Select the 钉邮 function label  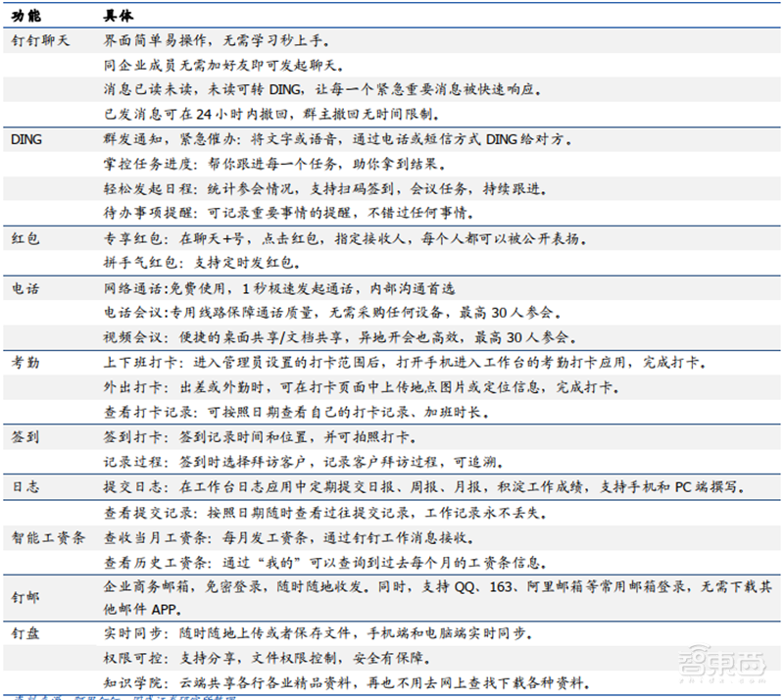click(x=24, y=597)
